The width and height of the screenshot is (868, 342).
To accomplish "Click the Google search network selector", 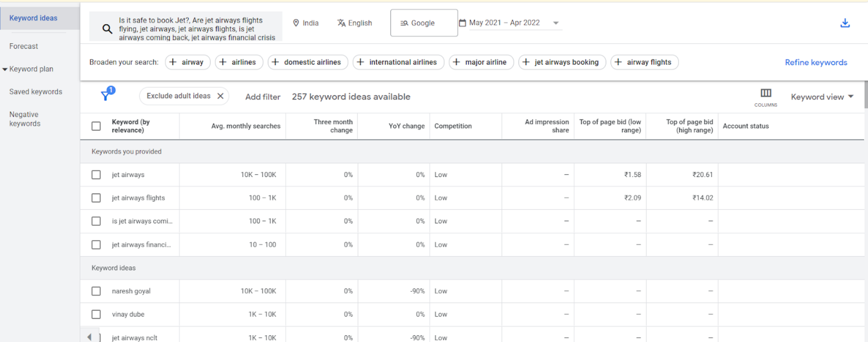I will [x=424, y=23].
